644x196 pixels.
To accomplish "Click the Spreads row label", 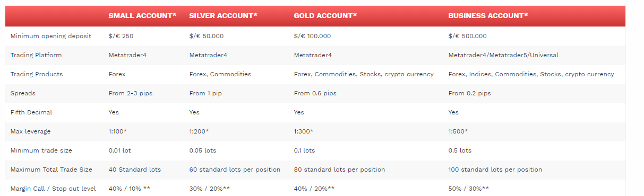I will tap(22, 93).
